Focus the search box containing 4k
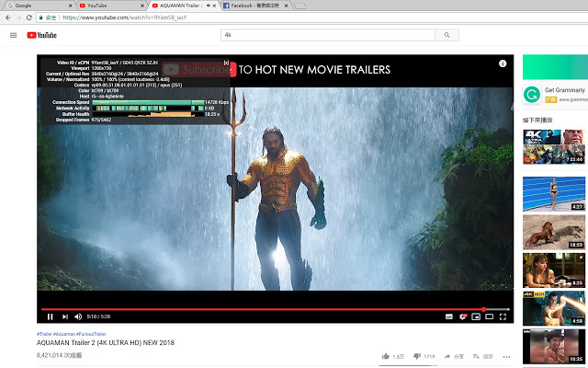The height and width of the screenshot is (368, 588). [x=328, y=35]
